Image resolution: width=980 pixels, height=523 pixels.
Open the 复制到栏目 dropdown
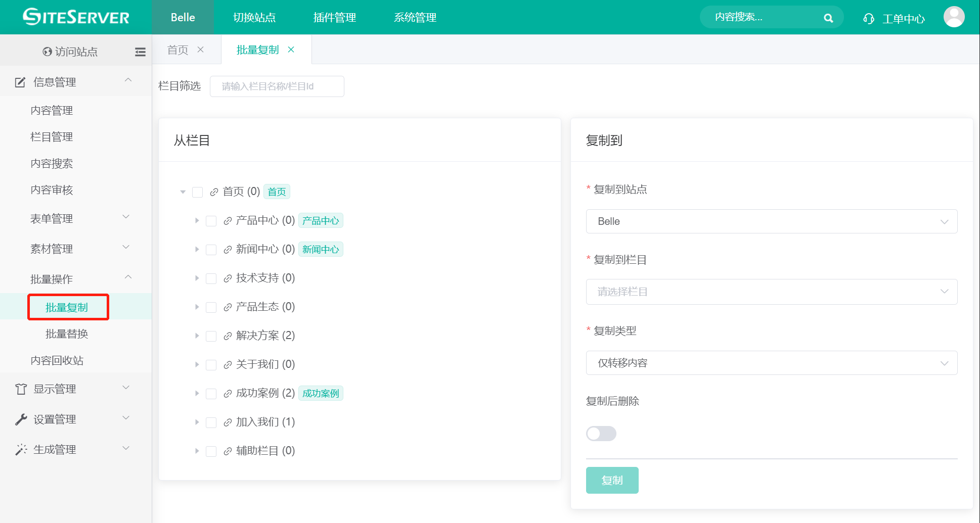point(771,292)
